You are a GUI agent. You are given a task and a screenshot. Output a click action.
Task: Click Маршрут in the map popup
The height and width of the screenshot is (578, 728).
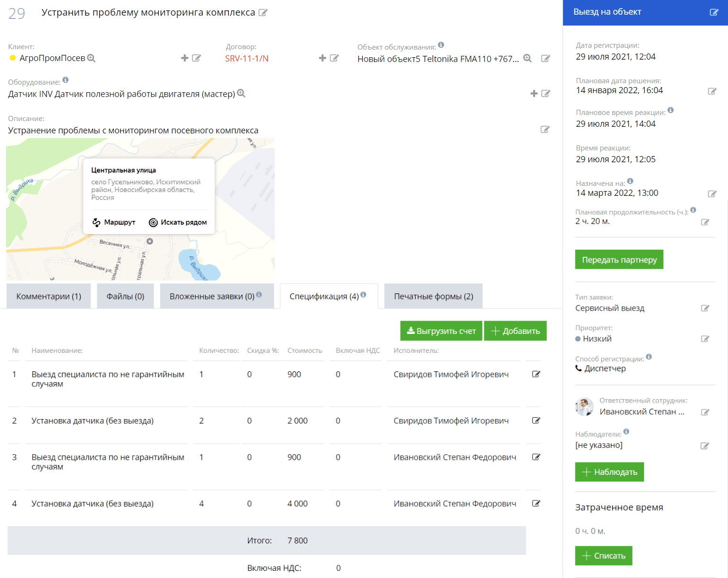pyautogui.click(x=114, y=222)
